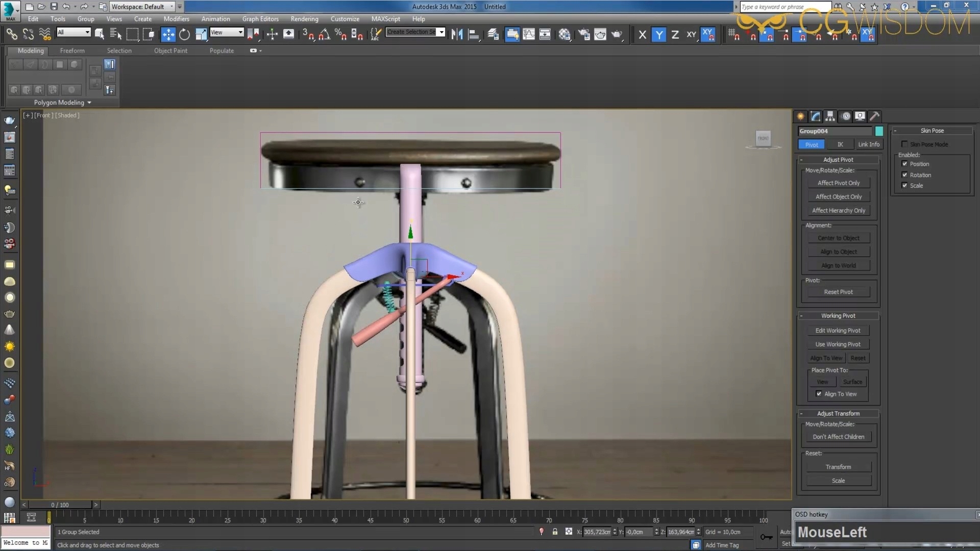The width and height of the screenshot is (980, 551).
Task: Select the Rotate tool in main toolbar
Action: click(x=184, y=34)
